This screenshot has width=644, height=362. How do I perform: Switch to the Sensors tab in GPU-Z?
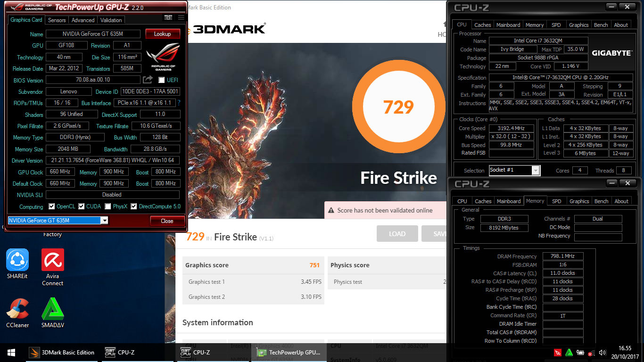tap(57, 20)
